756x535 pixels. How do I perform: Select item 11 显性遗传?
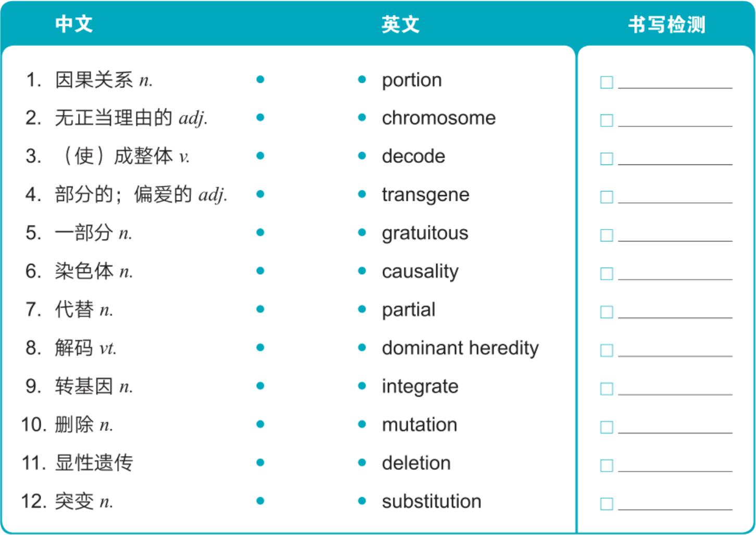point(77,463)
